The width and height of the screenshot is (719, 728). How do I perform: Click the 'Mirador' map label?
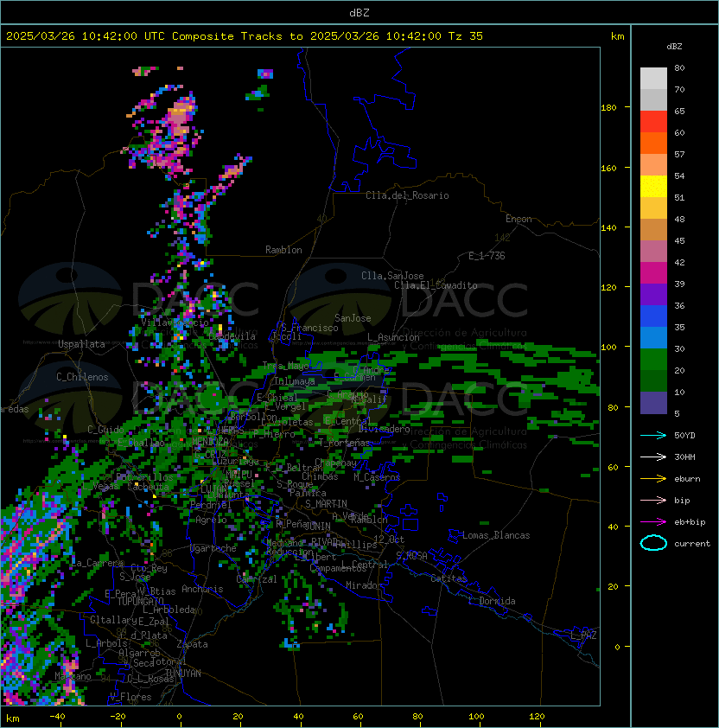tap(365, 585)
